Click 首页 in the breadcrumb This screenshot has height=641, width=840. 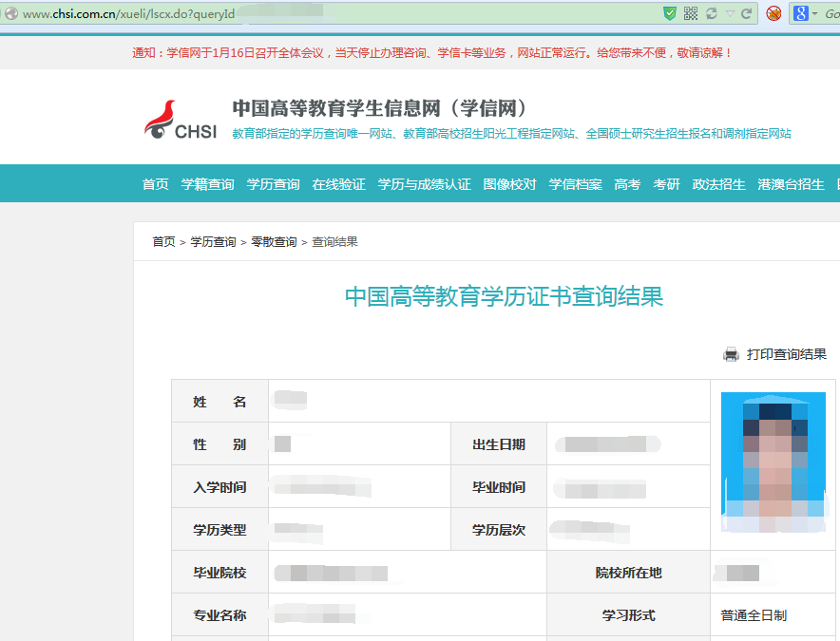(164, 242)
